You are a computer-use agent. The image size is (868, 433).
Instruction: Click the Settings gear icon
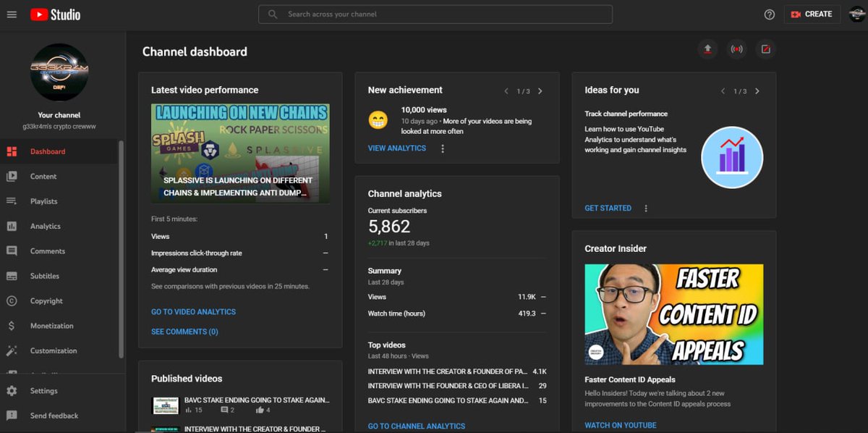[x=12, y=391]
